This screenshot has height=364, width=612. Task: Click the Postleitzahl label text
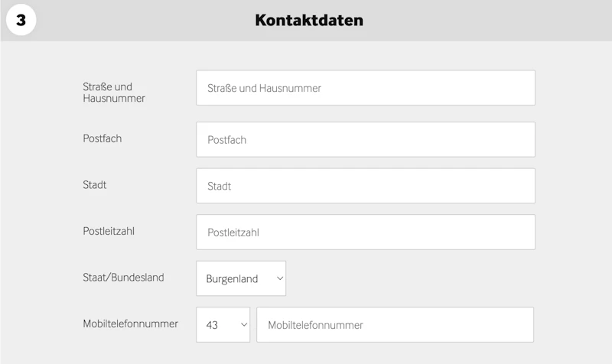(x=109, y=230)
